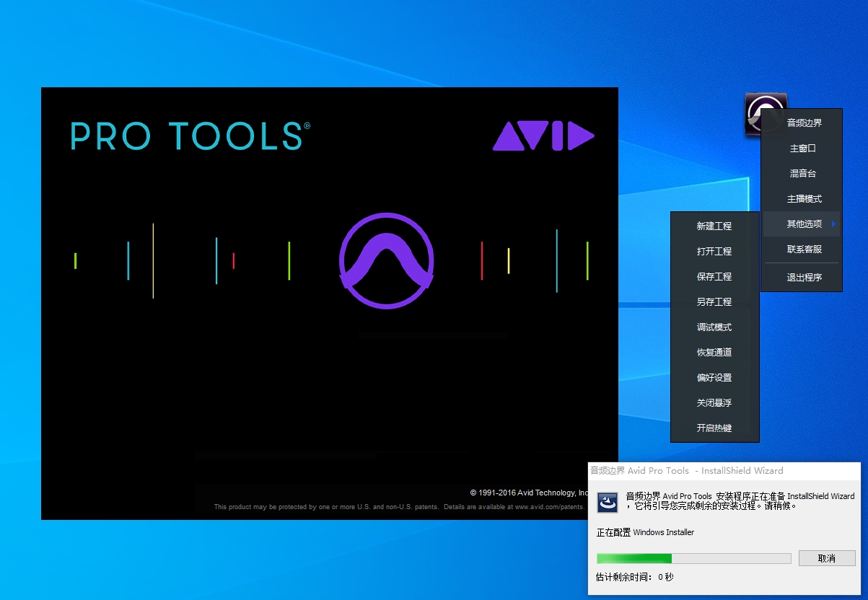868x600 pixels.
Task: Click the © 1991-2016 Avid Technology copyright text
Action: pos(530,493)
